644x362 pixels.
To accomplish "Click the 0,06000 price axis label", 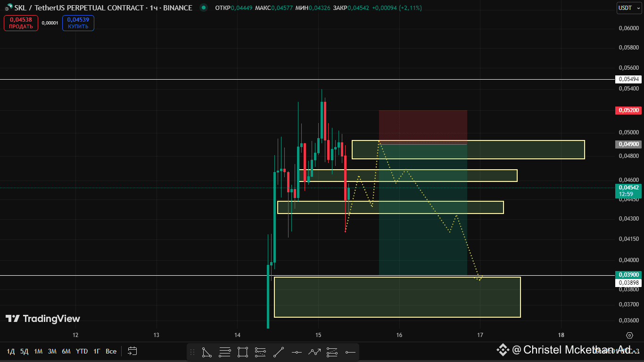I will (628, 28).
